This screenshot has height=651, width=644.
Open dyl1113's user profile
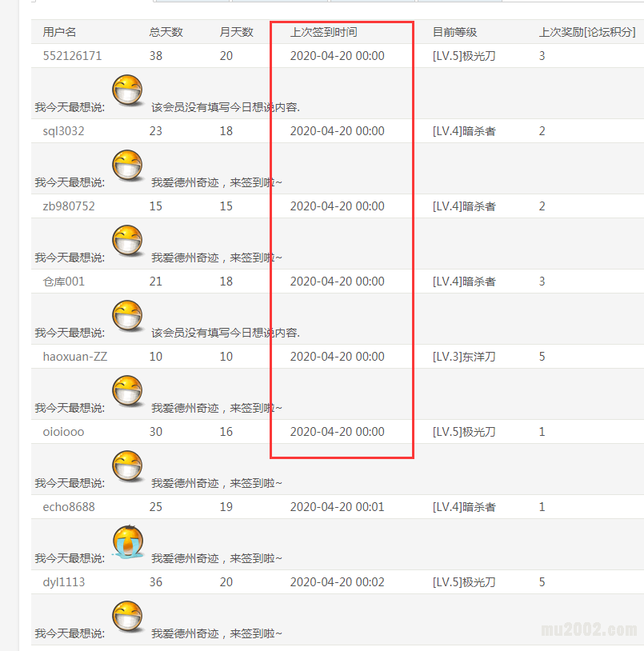(x=63, y=582)
